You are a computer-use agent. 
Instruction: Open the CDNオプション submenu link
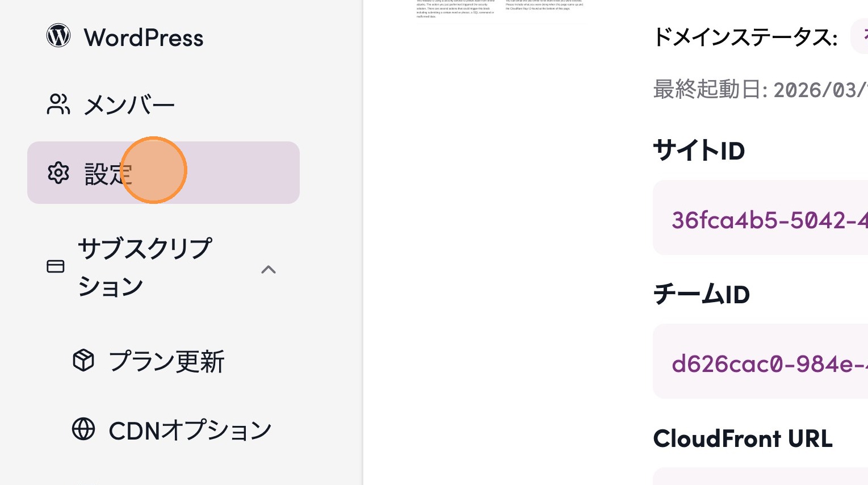(x=190, y=430)
